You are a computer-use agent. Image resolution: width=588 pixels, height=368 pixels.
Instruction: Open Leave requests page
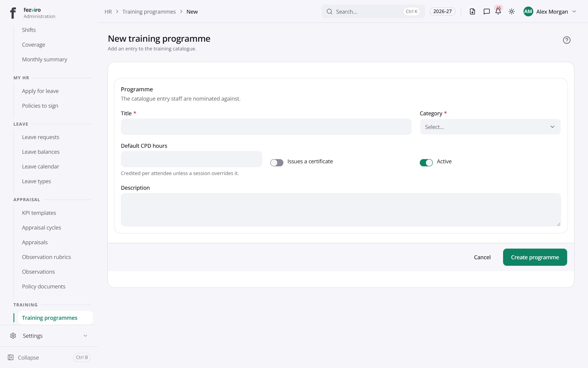[x=41, y=137]
